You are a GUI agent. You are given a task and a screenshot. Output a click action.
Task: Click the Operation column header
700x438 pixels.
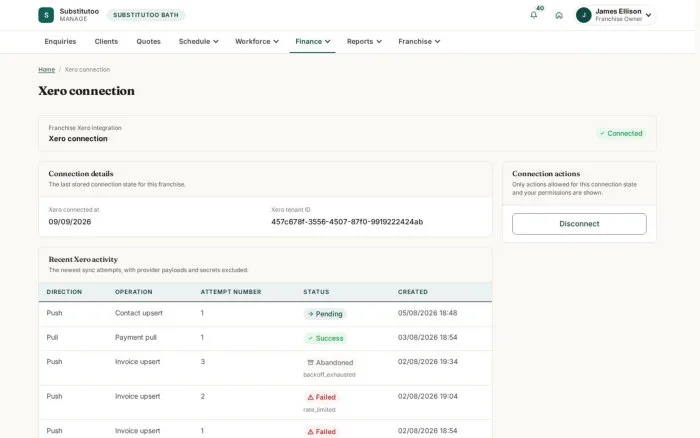[133, 292]
